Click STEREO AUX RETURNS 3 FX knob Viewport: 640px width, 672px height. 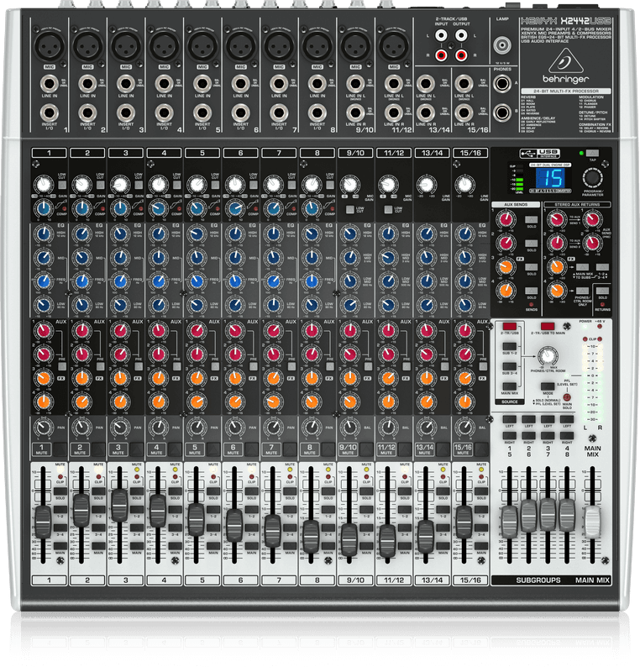557,266
